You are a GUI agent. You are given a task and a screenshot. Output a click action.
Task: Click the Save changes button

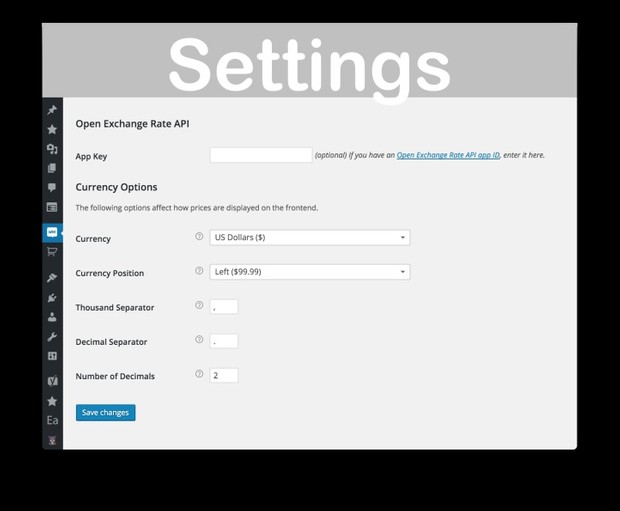click(x=106, y=413)
